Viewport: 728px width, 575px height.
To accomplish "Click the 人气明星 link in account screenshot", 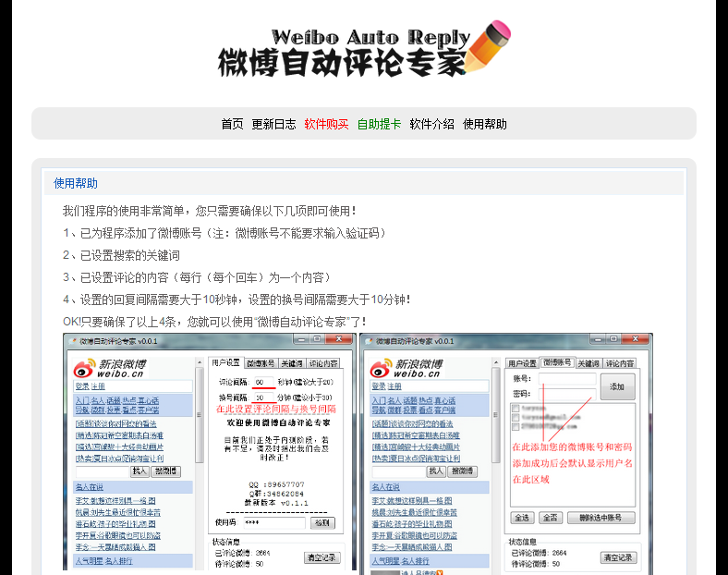I will [x=385, y=561].
